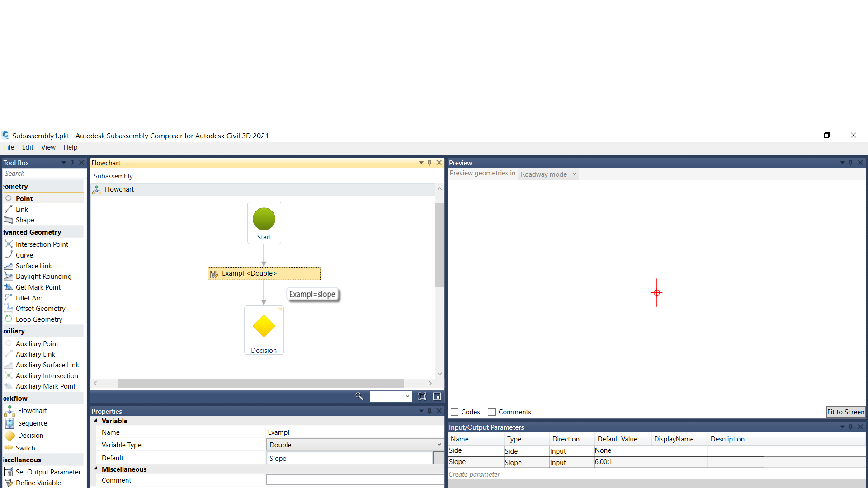Pin the Properties panel
868x488 pixels.
(x=429, y=411)
